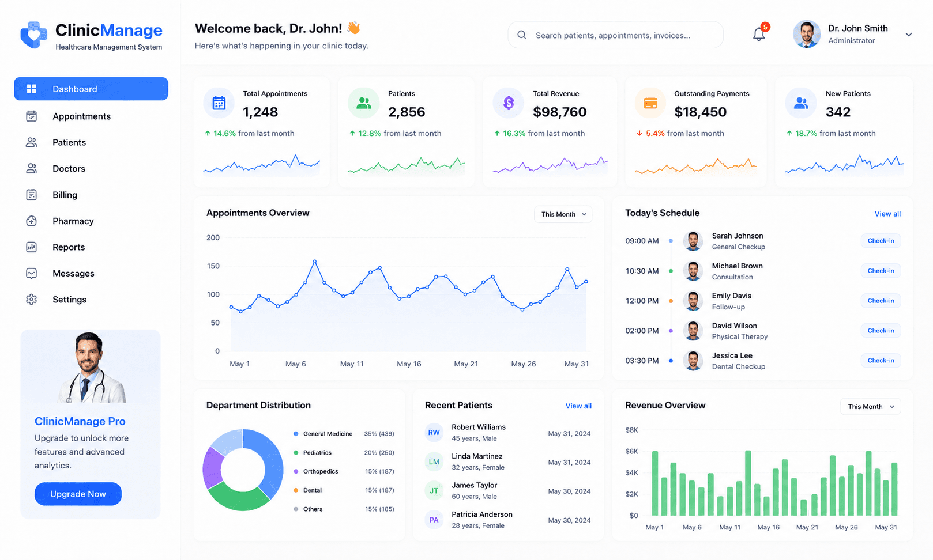Select Robert Williams patient row name

coord(478,427)
